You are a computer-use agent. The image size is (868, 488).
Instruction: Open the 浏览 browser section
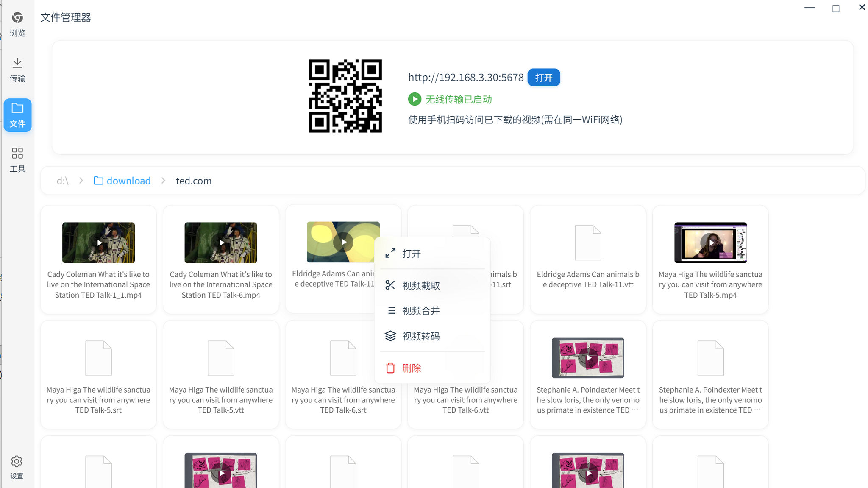(17, 24)
